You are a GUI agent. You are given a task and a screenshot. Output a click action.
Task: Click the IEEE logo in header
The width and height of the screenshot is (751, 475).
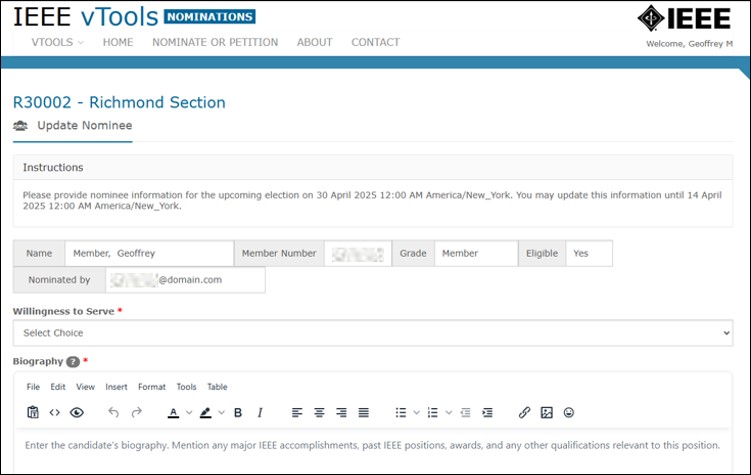click(684, 18)
